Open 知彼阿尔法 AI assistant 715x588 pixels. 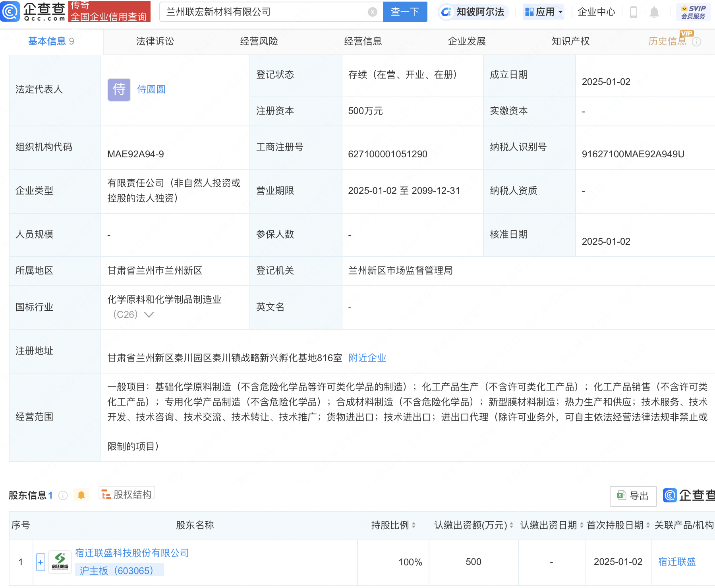click(x=473, y=12)
